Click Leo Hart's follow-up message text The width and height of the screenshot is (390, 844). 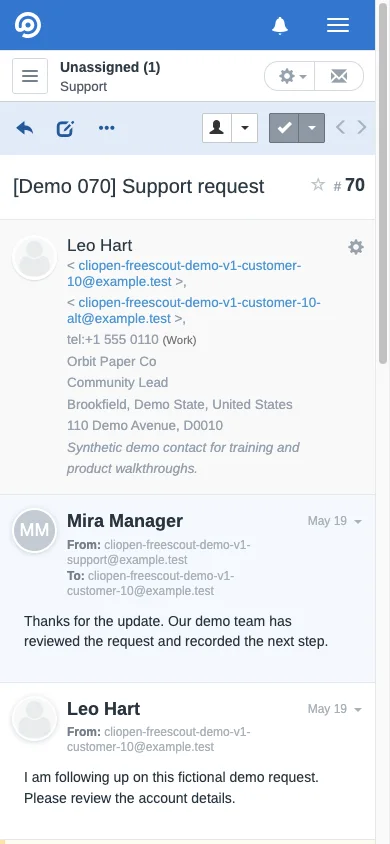pos(172,787)
